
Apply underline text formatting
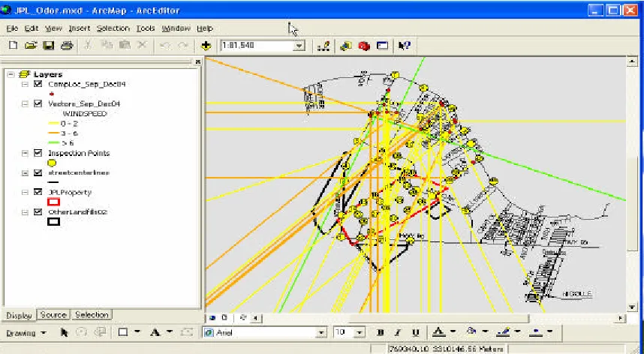(415, 332)
